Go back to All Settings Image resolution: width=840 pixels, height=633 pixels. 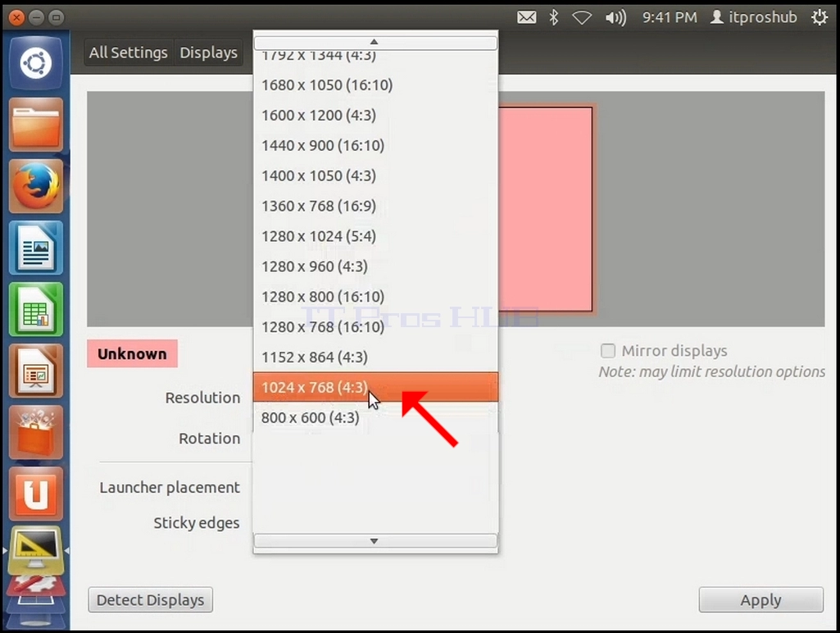[x=129, y=52]
